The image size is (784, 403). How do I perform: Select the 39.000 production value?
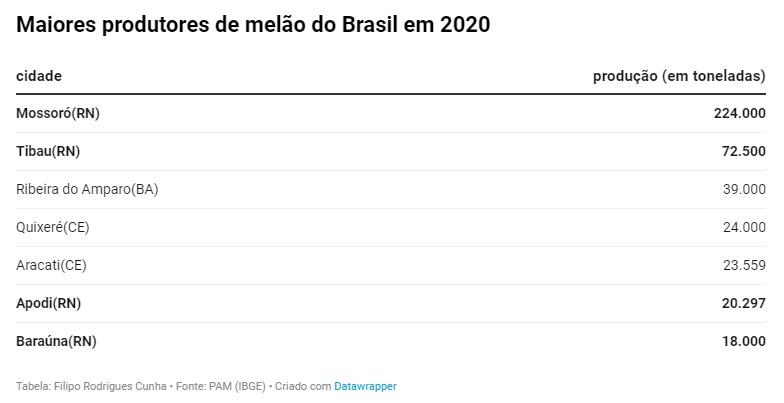pos(744,189)
